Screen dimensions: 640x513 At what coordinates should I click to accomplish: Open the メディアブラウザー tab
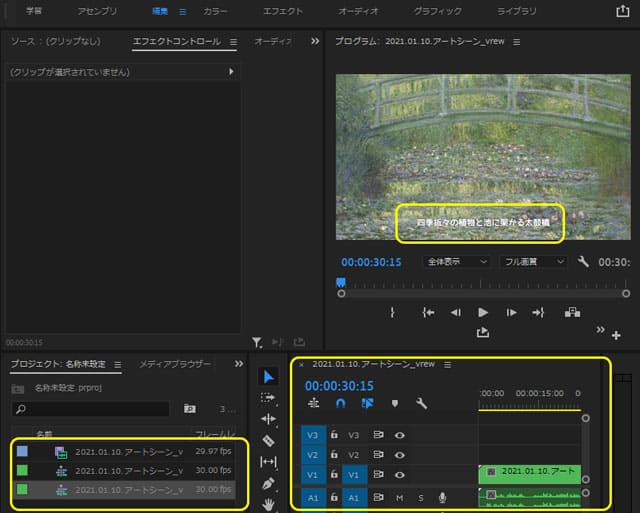175,364
